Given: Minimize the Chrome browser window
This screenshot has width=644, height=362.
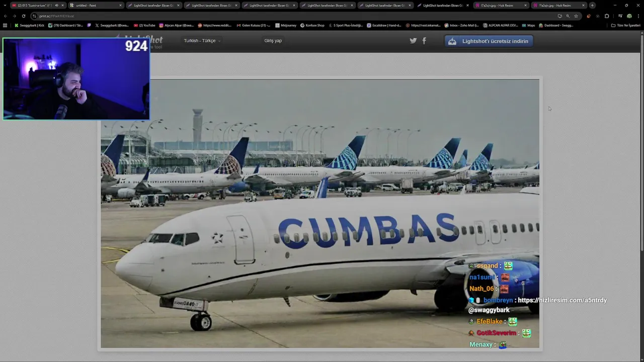Looking at the screenshot, I should pyautogui.click(x=614, y=6).
